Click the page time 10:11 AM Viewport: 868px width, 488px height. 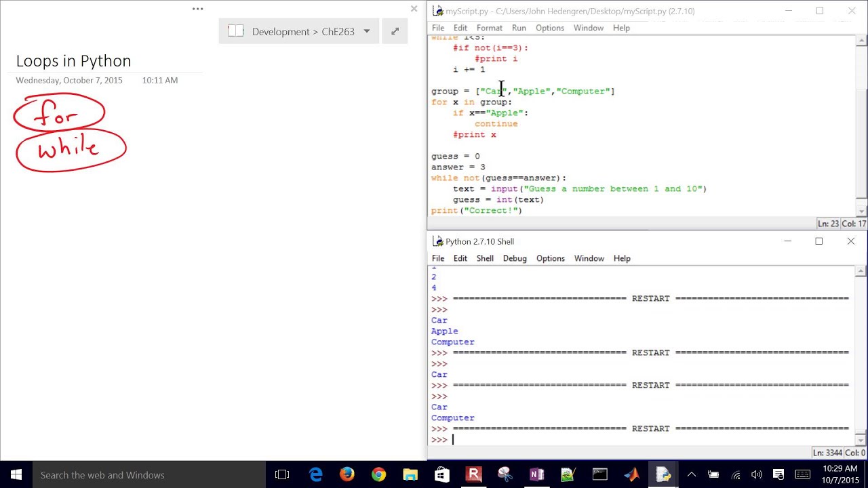160,80
